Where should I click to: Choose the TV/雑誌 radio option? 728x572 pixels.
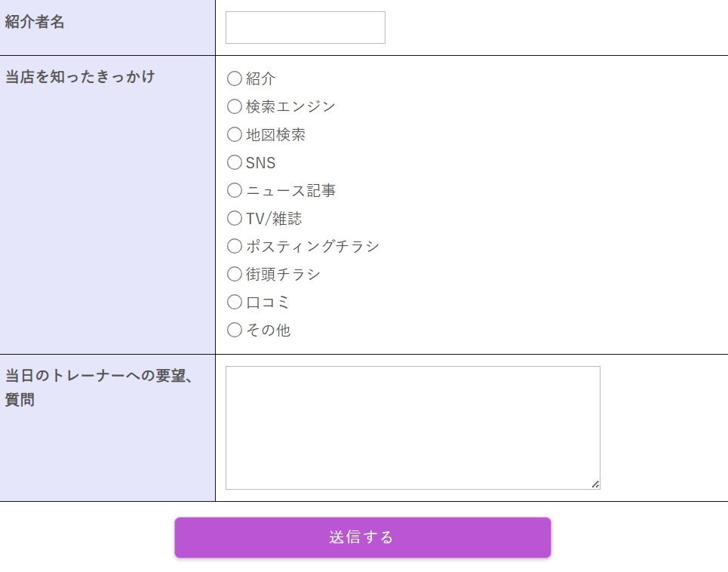235,218
